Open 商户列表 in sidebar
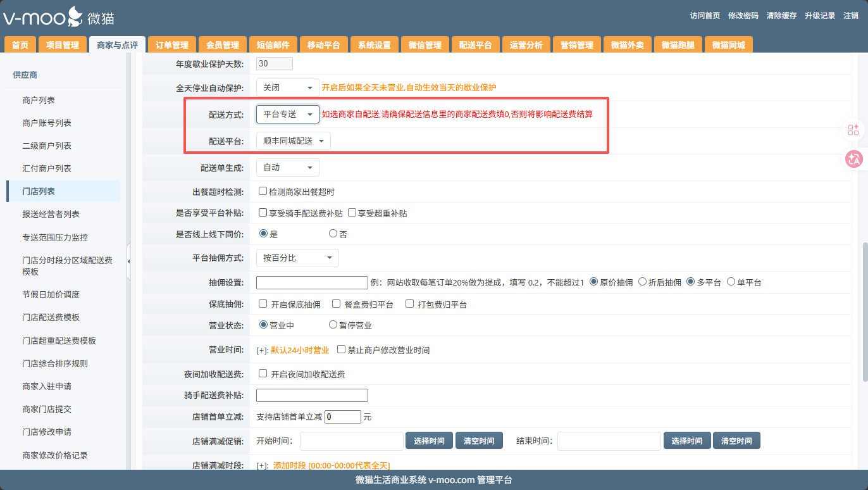Viewport: 868px width, 490px height. click(39, 100)
